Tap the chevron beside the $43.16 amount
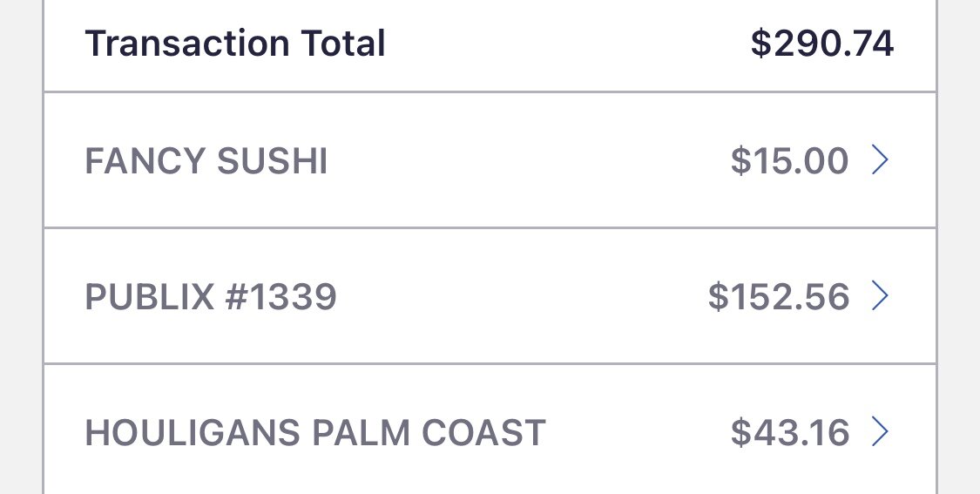Image resolution: width=980 pixels, height=494 pixels. coord(880,431)
